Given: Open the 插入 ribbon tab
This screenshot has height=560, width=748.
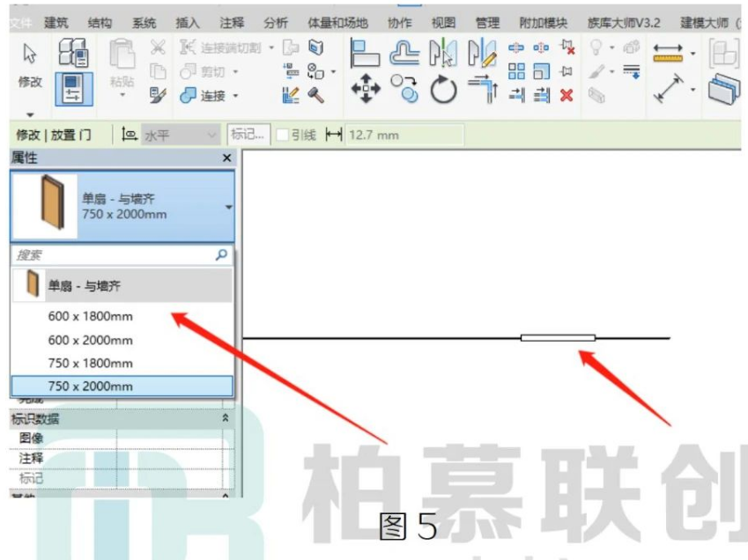Looking at the screenshot, I should click(188, 22).
